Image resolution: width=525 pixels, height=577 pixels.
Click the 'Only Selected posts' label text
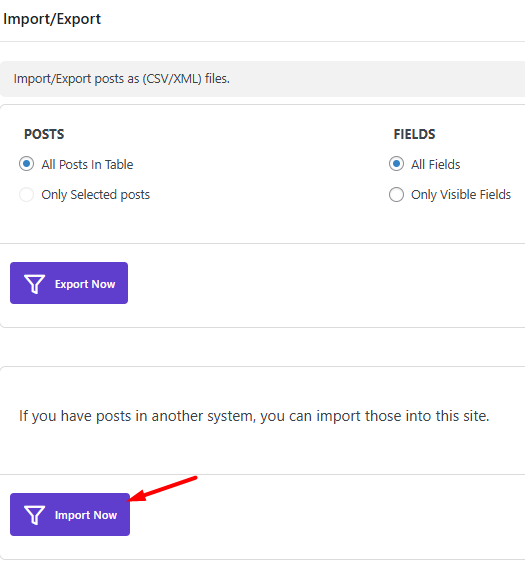pyautogui.click(x=96, y=195)
